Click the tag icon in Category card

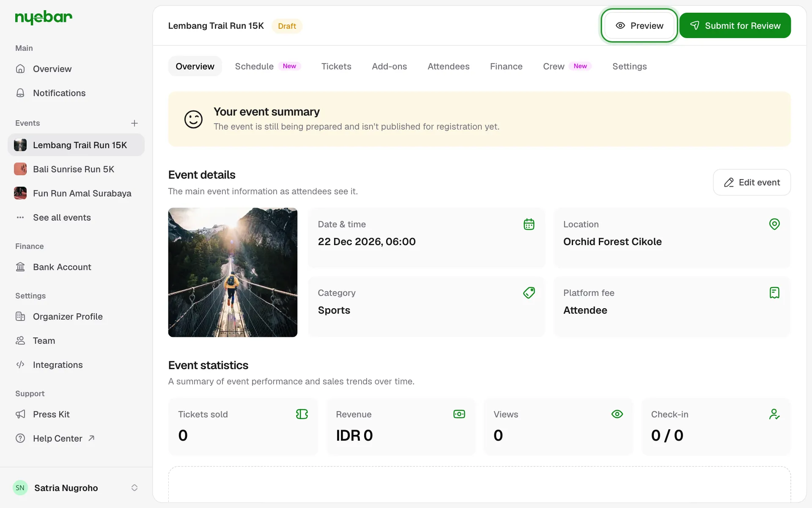click(529, 293)
